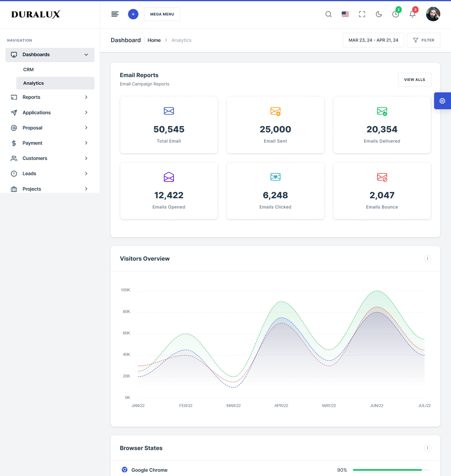Toggle dark mode with the moon icon
Viewport: 451px width, 476px height.
coord(379,14)
